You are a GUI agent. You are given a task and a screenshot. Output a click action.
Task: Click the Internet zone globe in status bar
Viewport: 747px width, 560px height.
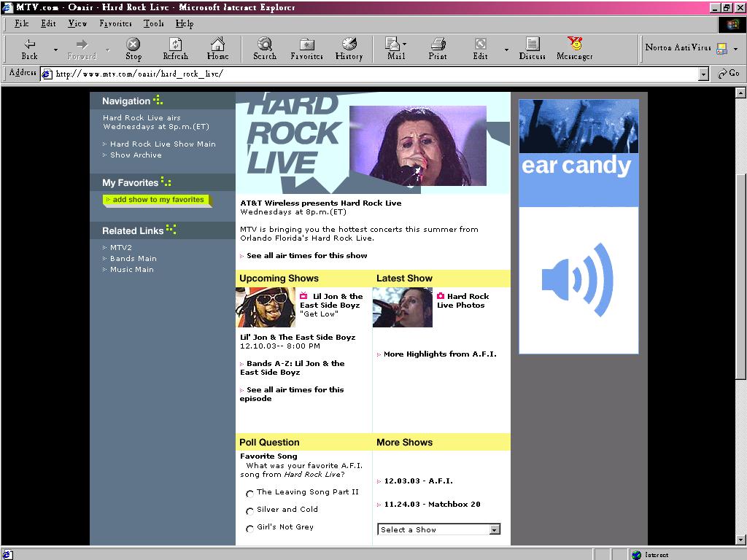pyautogui.click(x=636, y=555)
